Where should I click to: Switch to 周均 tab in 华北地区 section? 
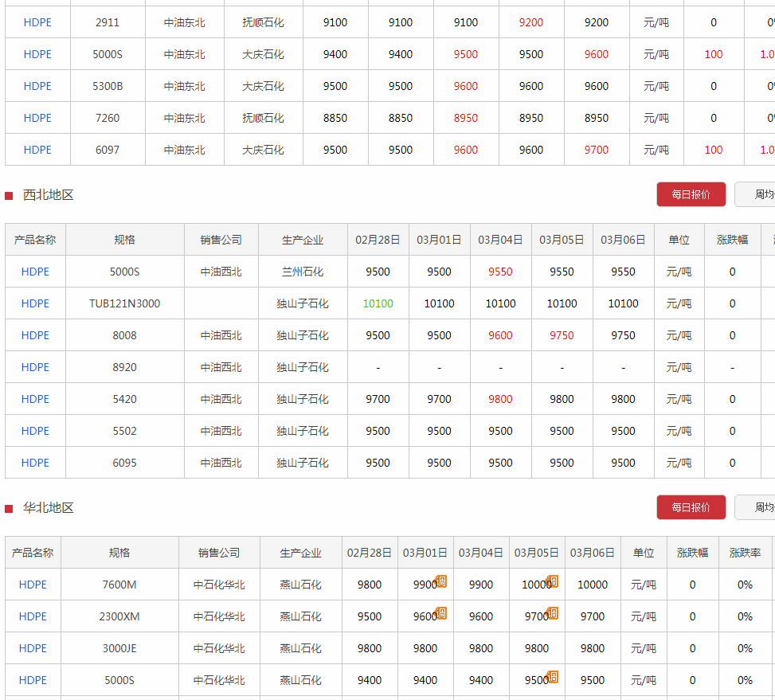(x=755, y=507)
